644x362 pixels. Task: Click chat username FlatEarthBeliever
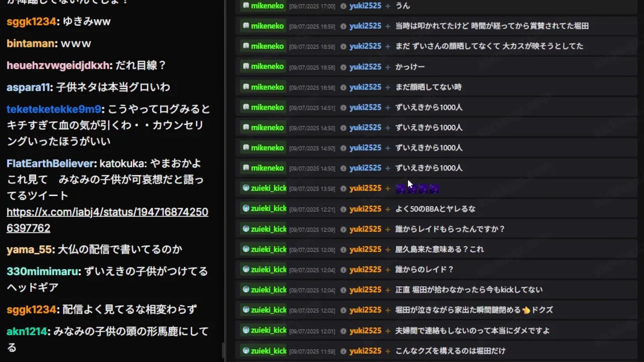coord(51,164)
